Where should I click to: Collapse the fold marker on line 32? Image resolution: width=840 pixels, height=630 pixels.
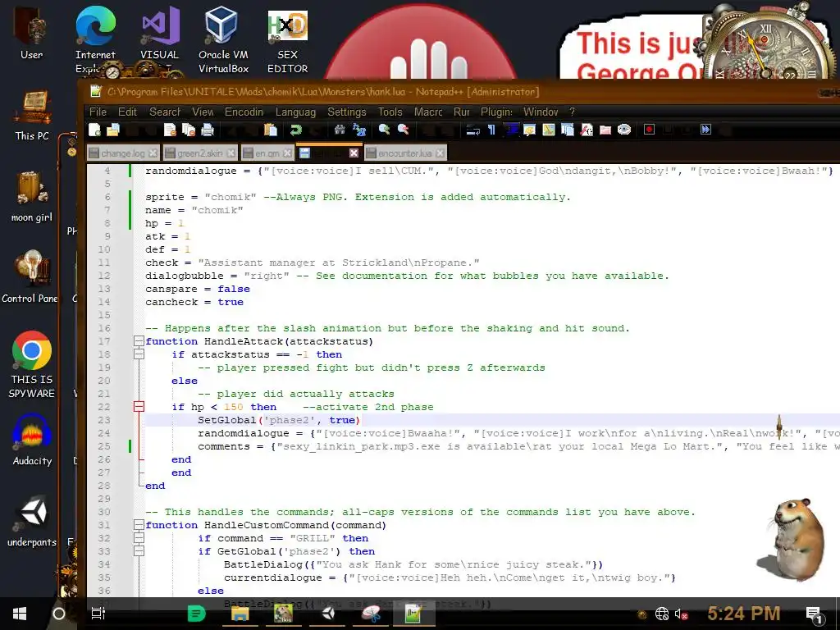[x=139, y=538]
